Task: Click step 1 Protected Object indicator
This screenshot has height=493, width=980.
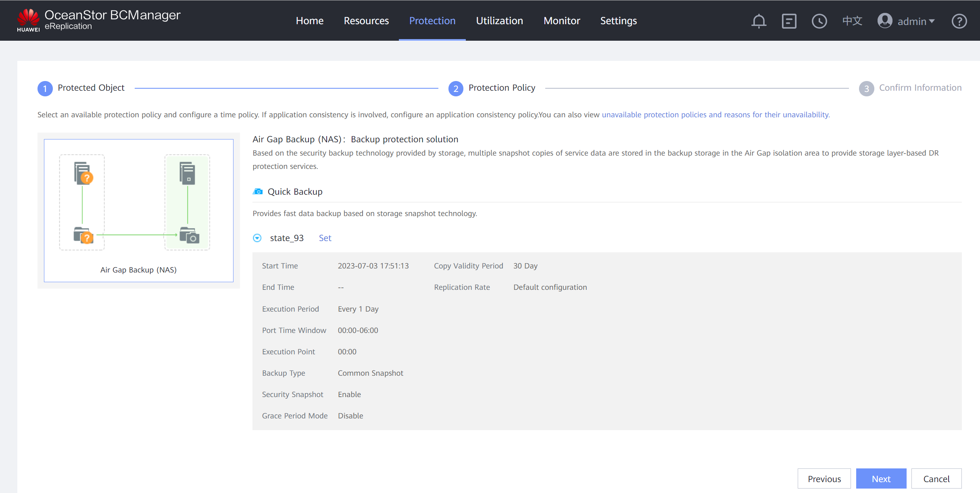Action: 45,88
